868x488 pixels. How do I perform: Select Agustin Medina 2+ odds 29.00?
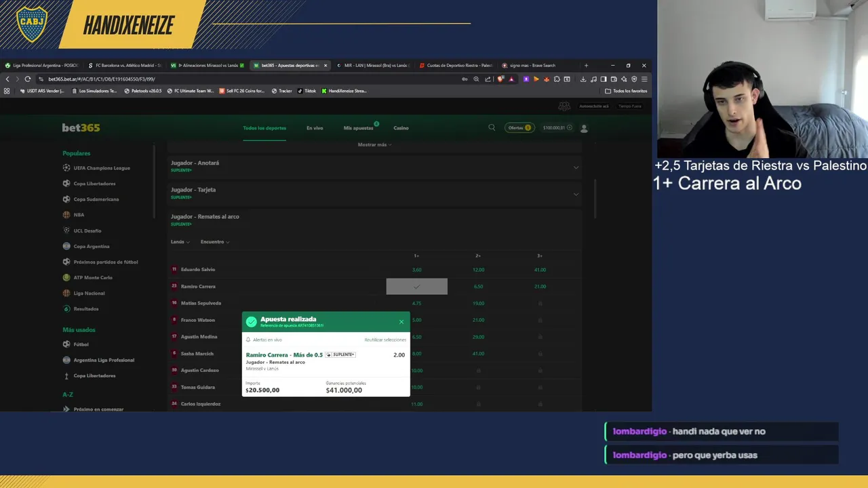478,337
